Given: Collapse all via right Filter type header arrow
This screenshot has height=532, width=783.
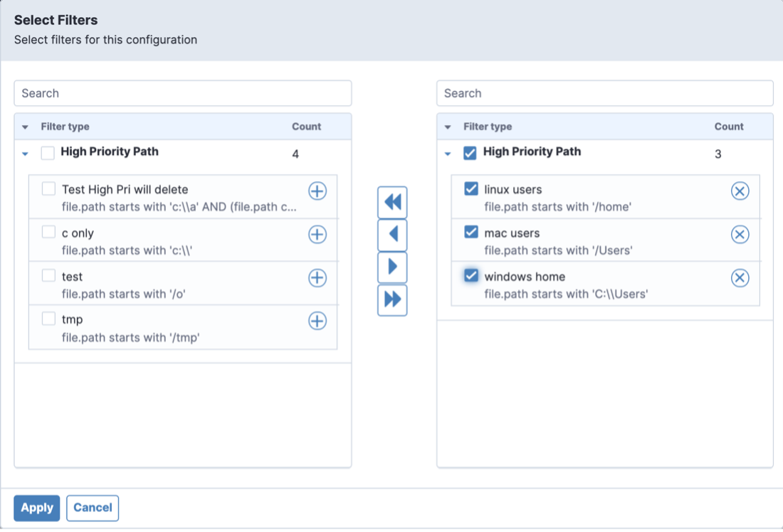Looking at the screenshot, I should (448, 127).
